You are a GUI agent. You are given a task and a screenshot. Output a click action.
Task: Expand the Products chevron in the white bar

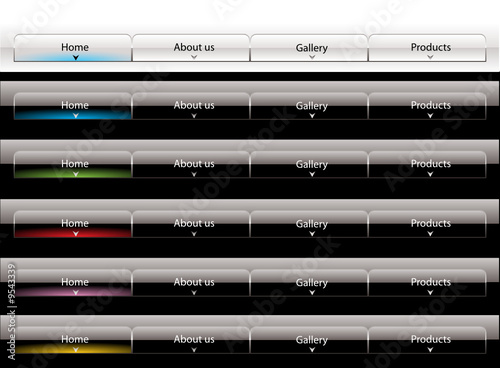tap(430, 57)
